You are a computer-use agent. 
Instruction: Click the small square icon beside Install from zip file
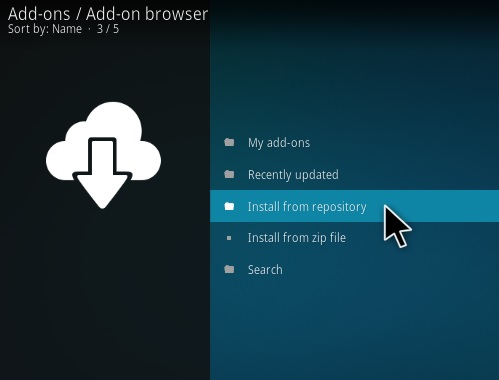(x=229, y=238)
